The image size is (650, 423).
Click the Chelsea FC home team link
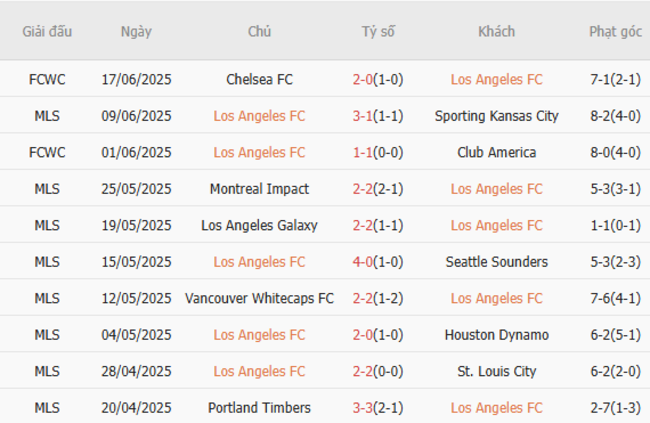pyautogui.click(x=259, y=79)
